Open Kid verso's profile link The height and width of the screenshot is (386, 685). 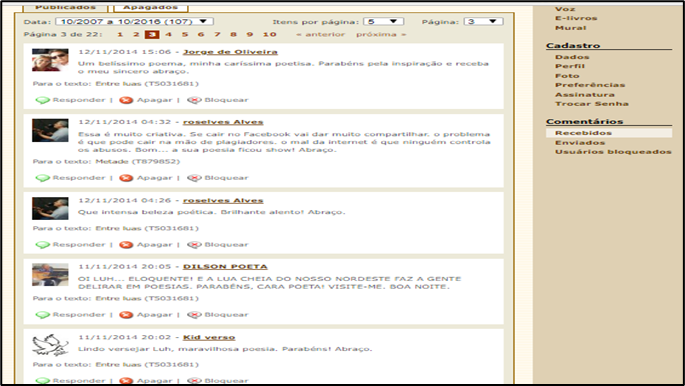click(x=209, y=337)
